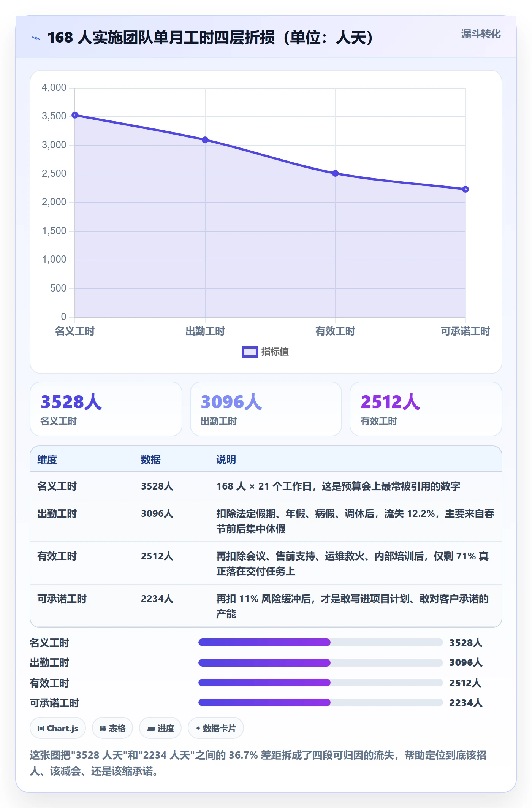Screen dimensions: 532x808
Task: Click the 可承诺工时 cell in the table's 维度 column
Action: (x=62, y=599)
